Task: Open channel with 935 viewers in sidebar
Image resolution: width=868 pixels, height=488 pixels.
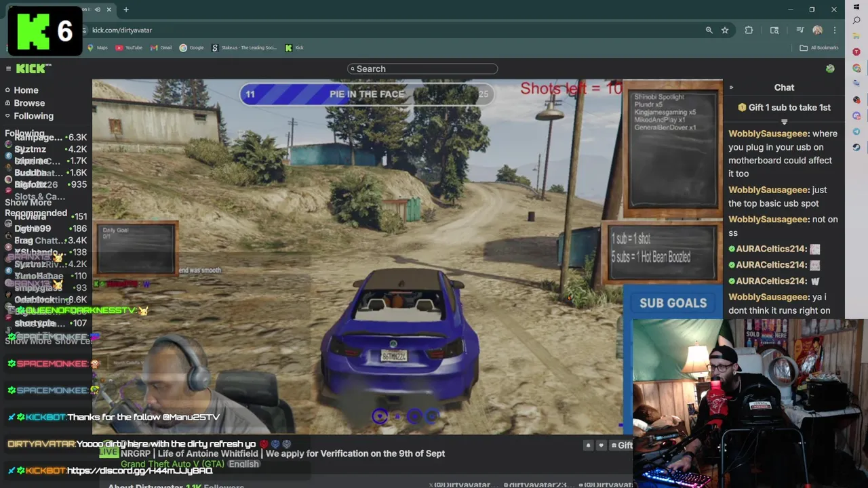Action: [x=46, y=184]
